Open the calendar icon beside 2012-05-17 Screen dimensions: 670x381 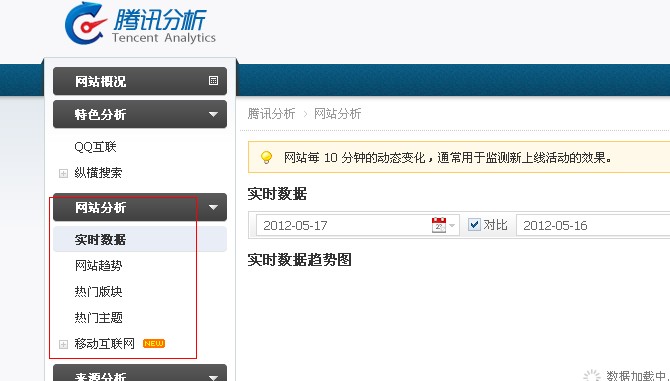(x=439, y=225)
